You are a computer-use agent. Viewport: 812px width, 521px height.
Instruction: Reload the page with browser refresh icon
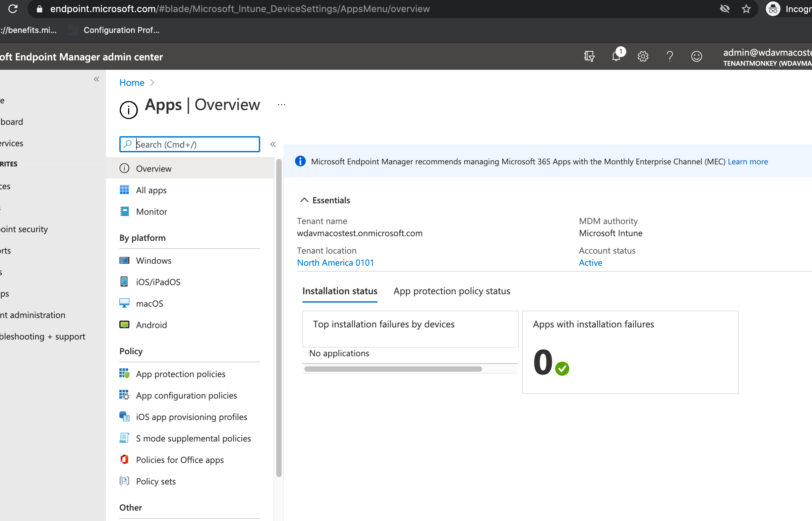[13, 9]
